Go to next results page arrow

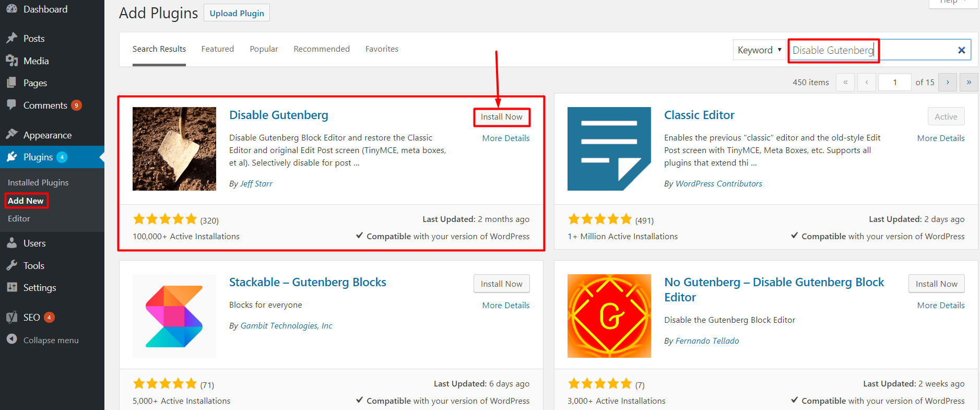pos(948,82)
